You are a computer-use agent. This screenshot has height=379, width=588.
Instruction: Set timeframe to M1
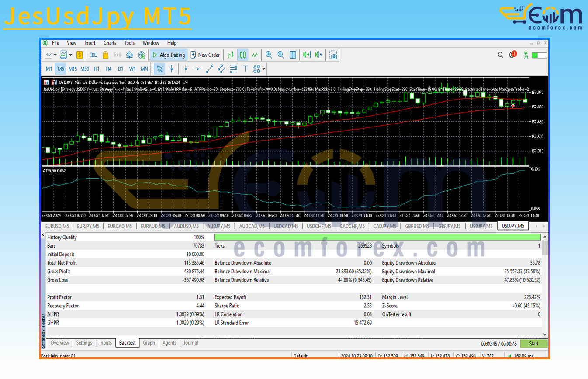click(x=49, y=69)
